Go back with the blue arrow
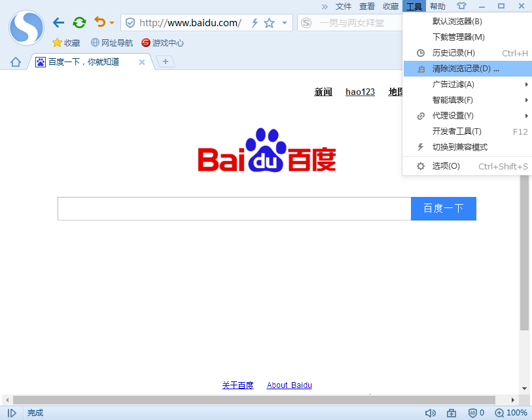532x420 pixels. pyautogui.click(x=59, y=23)
